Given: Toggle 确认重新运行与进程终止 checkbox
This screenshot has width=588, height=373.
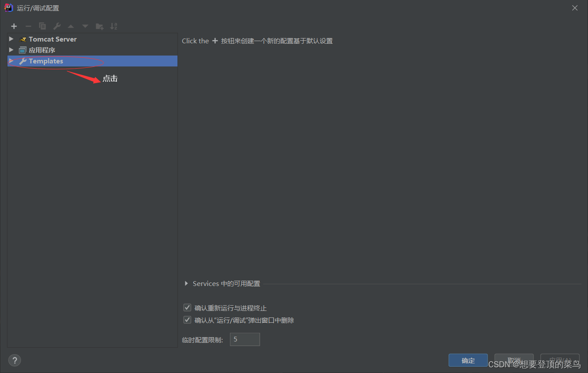Looking at the screenshot, I should click(x=188, y=308).
